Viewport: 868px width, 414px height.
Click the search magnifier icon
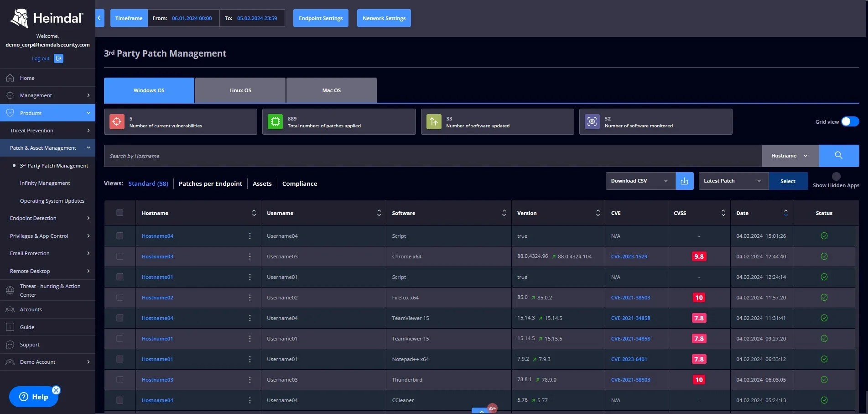click(838, 156)
